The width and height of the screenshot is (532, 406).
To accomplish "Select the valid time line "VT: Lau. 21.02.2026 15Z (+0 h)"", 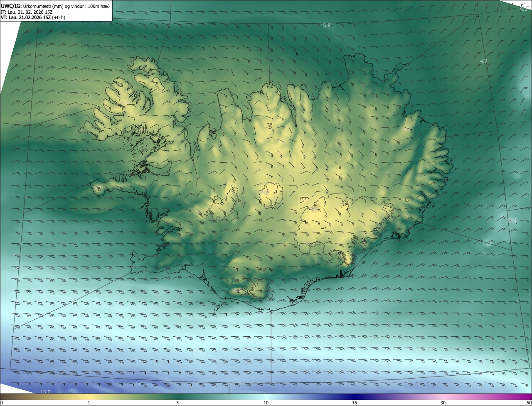I will point(33,17).
